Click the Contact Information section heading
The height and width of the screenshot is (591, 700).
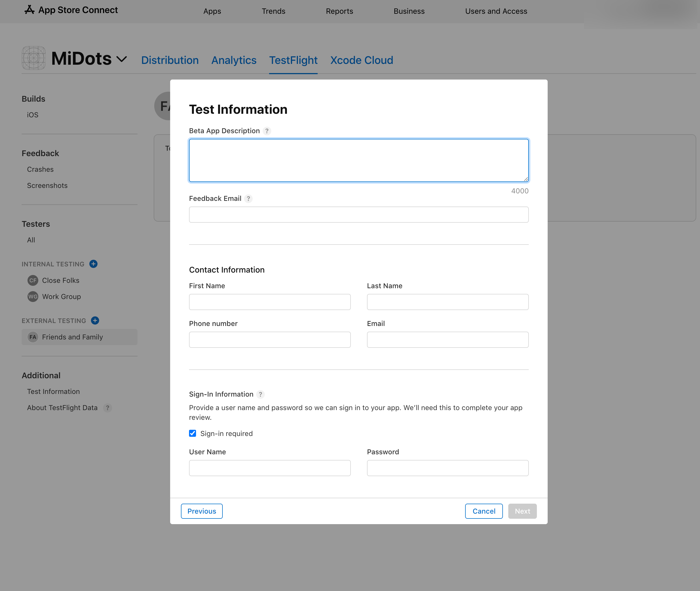coord(227,270)
